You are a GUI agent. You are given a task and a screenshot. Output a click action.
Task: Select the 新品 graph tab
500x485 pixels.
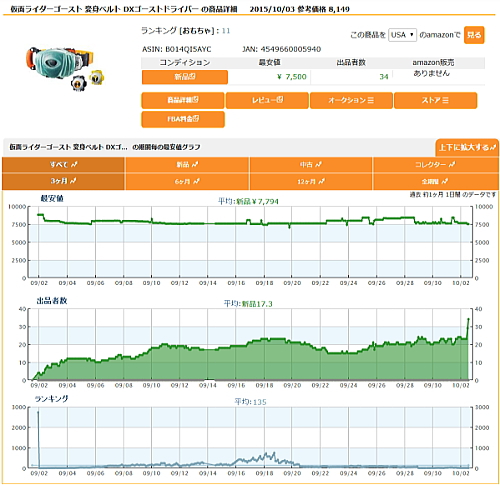pyautogui.click(x=187, y=165)
